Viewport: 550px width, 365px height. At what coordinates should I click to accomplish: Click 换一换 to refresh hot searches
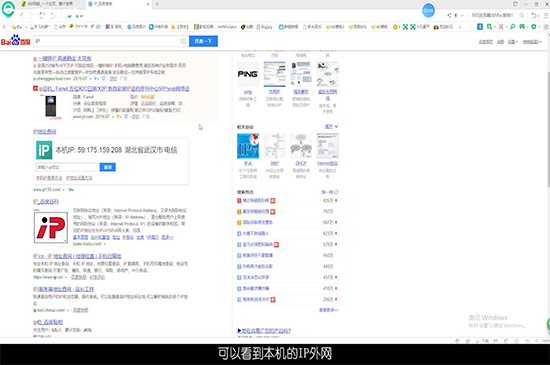point(330,192)
